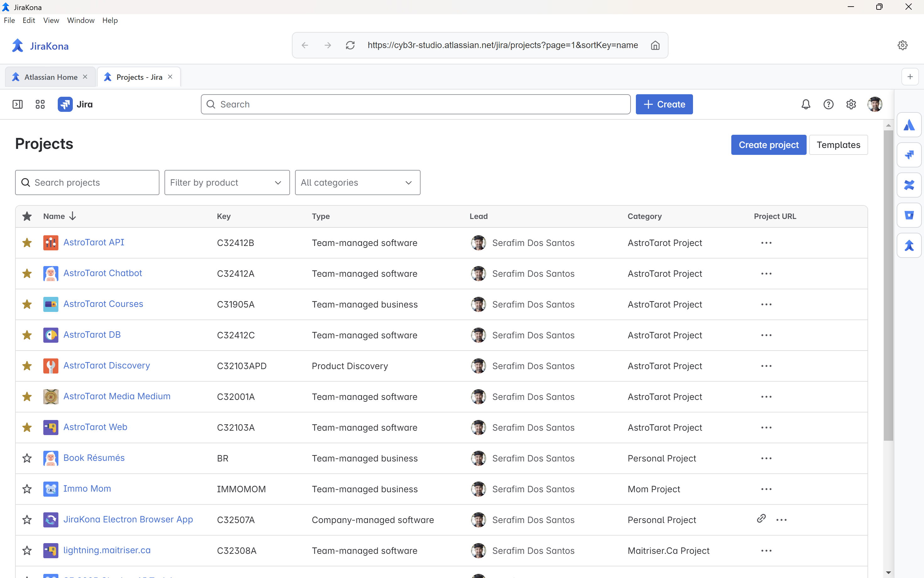Unstar the AstroTarot API project
The image size is (924, 578).
tap(27, 243)
